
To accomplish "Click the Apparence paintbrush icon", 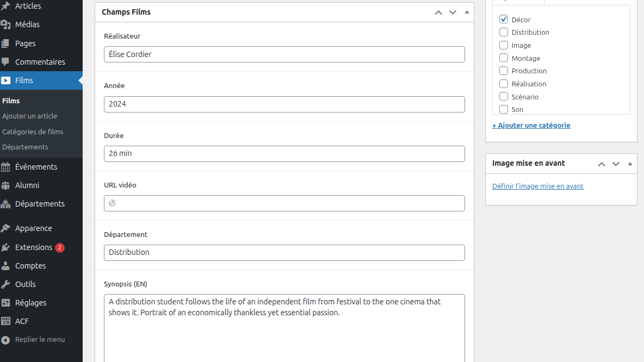I will tap(6, 228).
